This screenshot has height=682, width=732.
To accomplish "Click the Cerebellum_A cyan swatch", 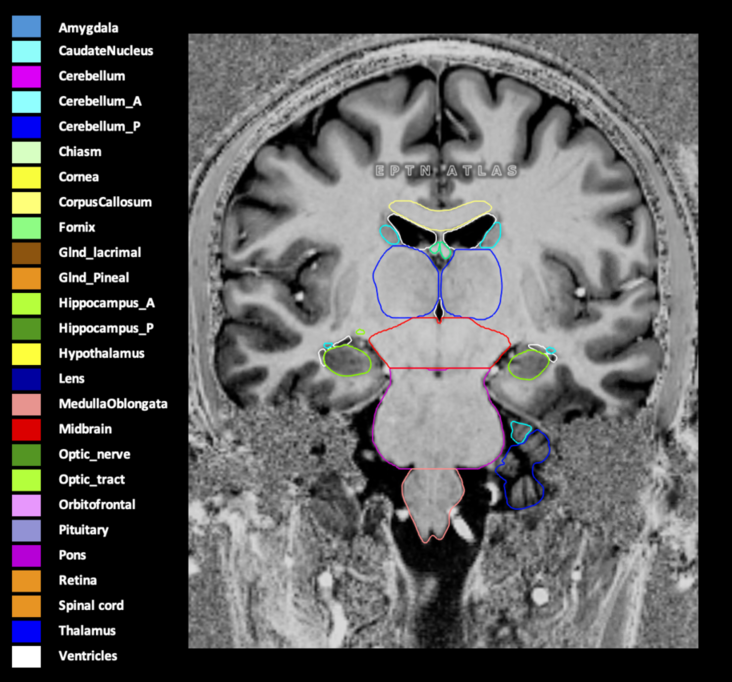I will pyautogui.click(x=26, y=102).
